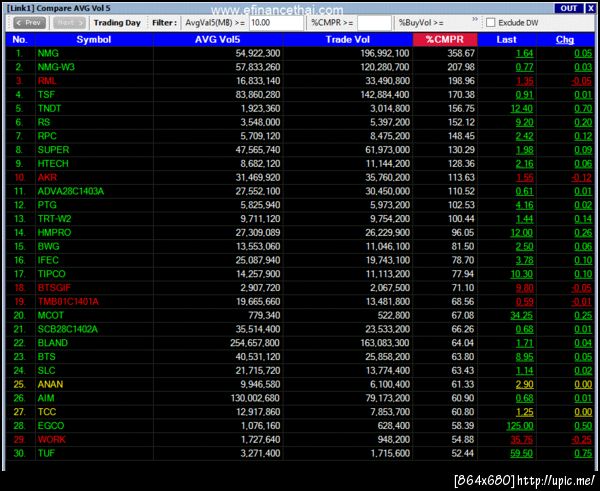Viewport: 600px width, 491px height.
Task: Open TUF last price 59.50
Action: pyautogui.click(x=522, y=453)
